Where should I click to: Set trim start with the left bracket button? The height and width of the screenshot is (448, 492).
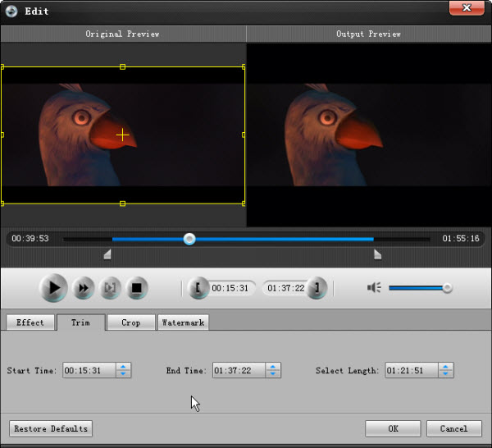198,288
